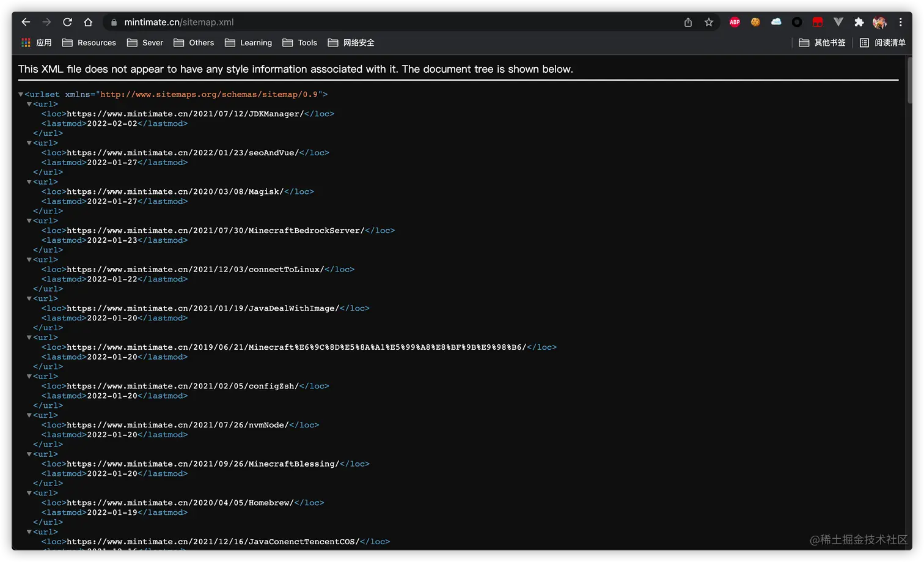Open the Resources bookmark folder

(89, 43)
